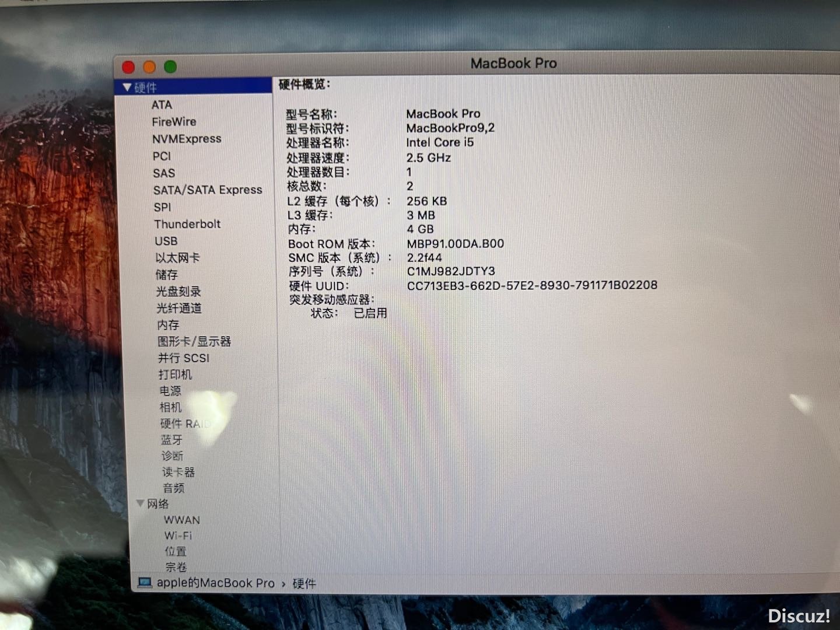This screenshot has height=630, width=840.
Task: Click the 2.5 GHz processor speed
Action: click(x=429, y=157)
